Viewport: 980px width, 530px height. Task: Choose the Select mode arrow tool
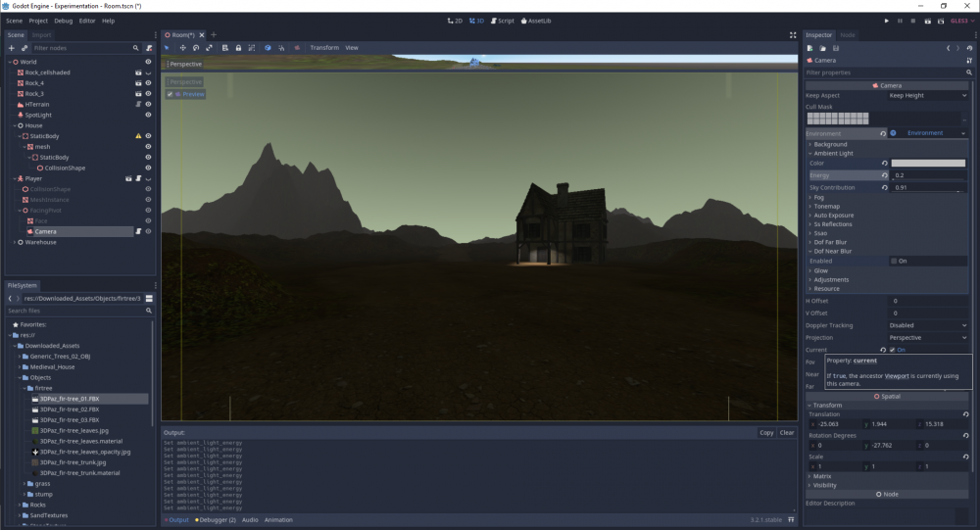(167, 47)
